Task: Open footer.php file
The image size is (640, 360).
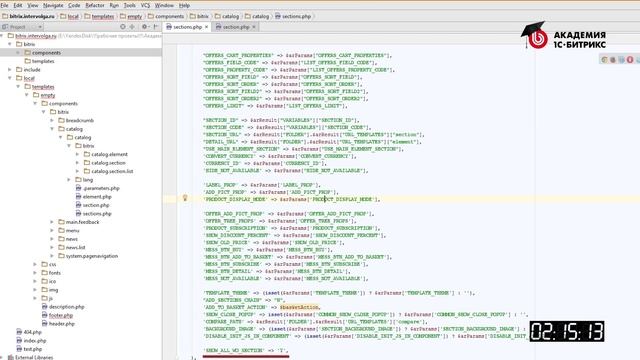Action: pyautogui.click(x=57, y=315)
